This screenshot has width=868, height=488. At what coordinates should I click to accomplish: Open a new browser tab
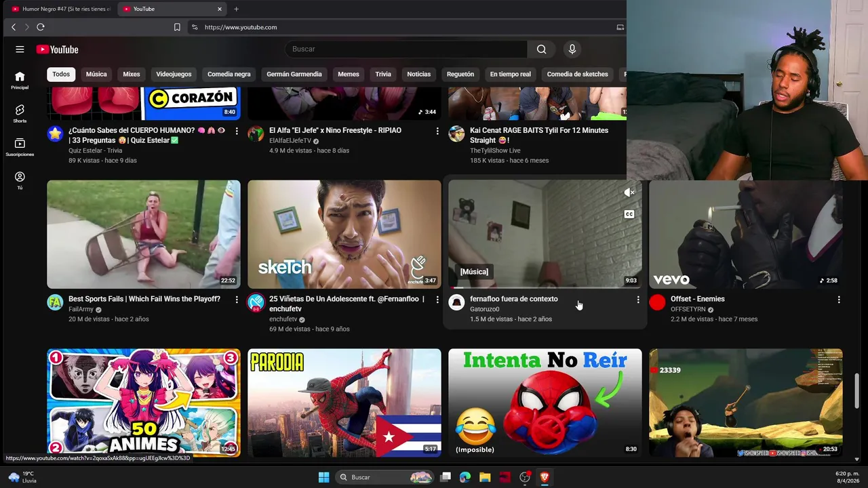click(x=236, y=9)
